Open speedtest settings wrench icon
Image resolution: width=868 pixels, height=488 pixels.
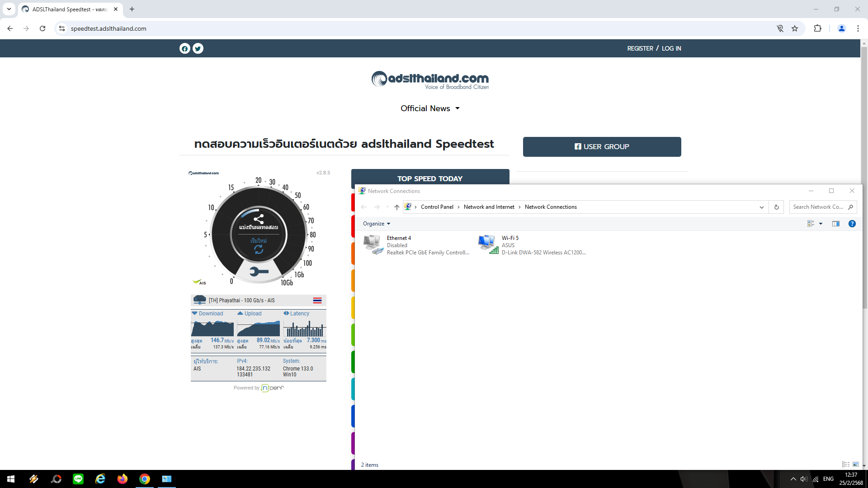[259, 271]
